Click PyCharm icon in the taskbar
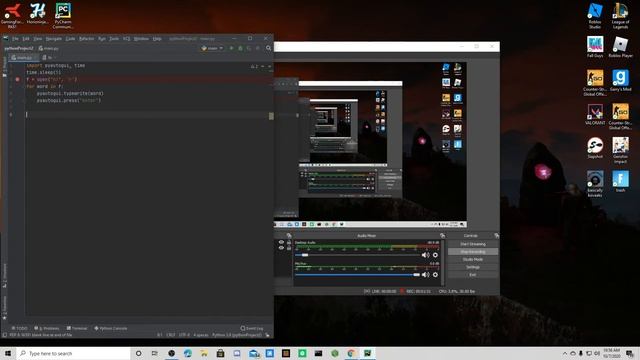Screen dimensions: 640x360 367,353
